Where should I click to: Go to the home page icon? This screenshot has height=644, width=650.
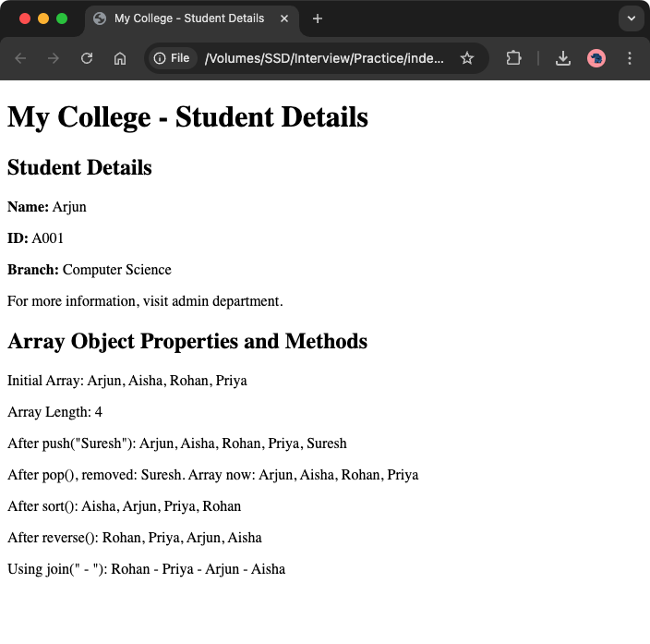coord(120,58)
